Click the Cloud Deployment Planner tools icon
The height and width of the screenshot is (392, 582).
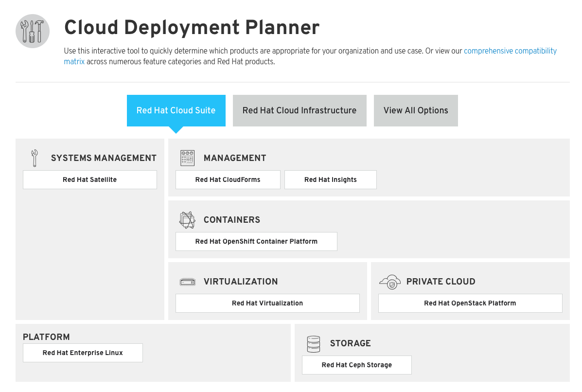(x=32, y=31)
